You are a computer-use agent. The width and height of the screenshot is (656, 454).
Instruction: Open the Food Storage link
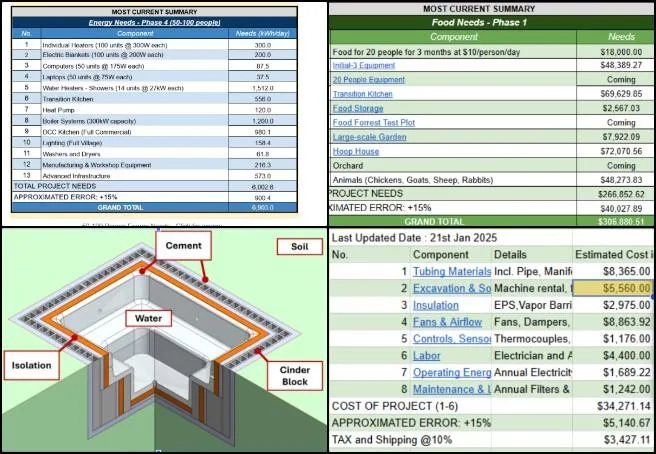[x=358, y=108]
